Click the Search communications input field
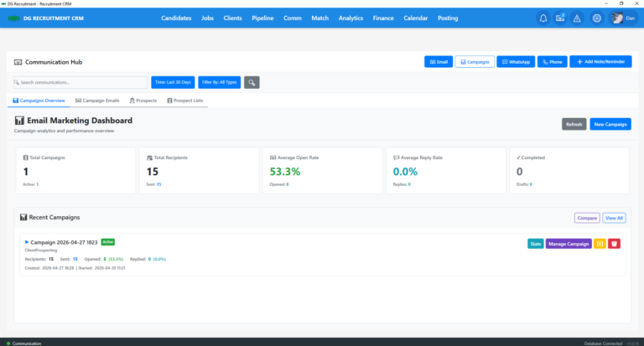The image size is (644, 346). point(80,82)
